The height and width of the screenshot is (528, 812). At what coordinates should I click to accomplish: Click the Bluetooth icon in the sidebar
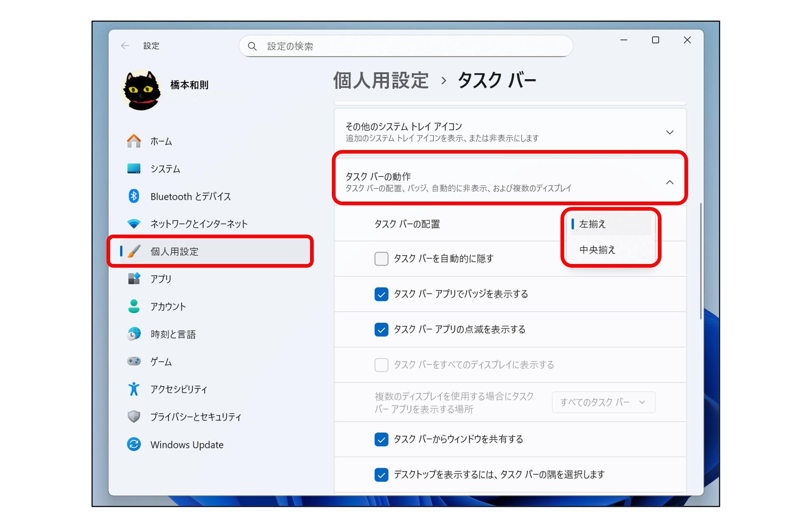click(134, 196)
